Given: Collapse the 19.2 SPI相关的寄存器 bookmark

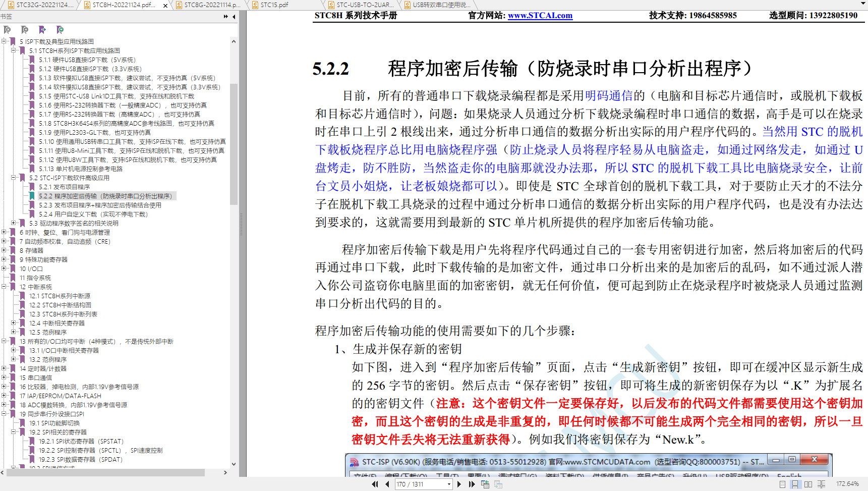Looking at the screenshot, I should (14, 432).
